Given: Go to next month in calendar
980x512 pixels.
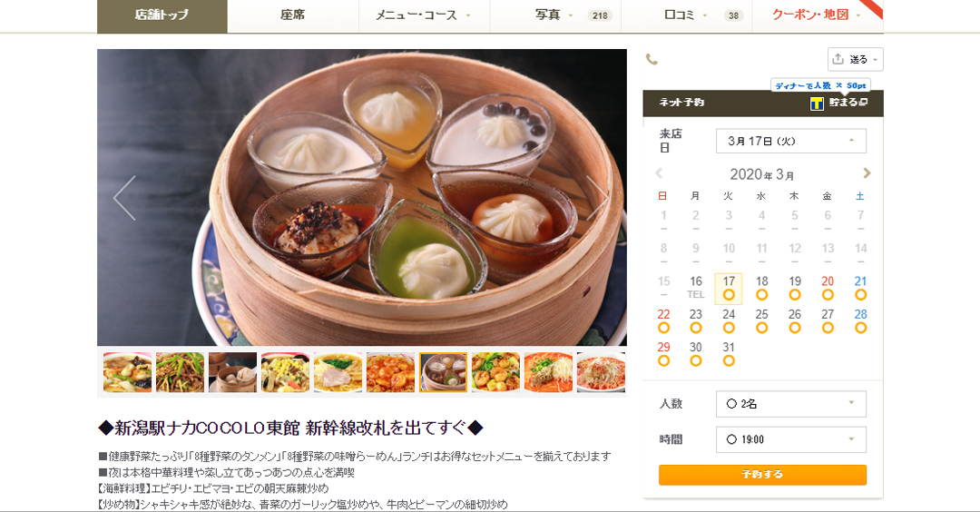Looking at the screenshot, I should [x=867, y=173].
